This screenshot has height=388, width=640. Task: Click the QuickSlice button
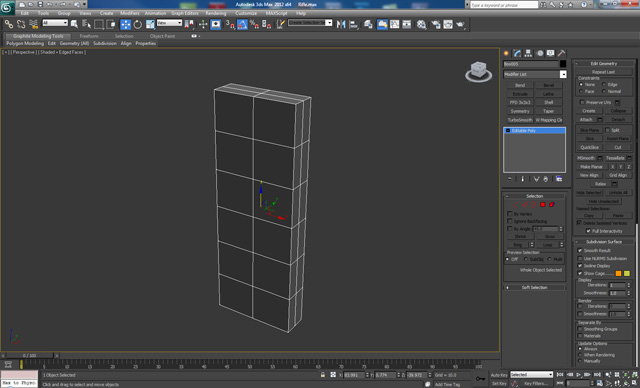(589, 147)
